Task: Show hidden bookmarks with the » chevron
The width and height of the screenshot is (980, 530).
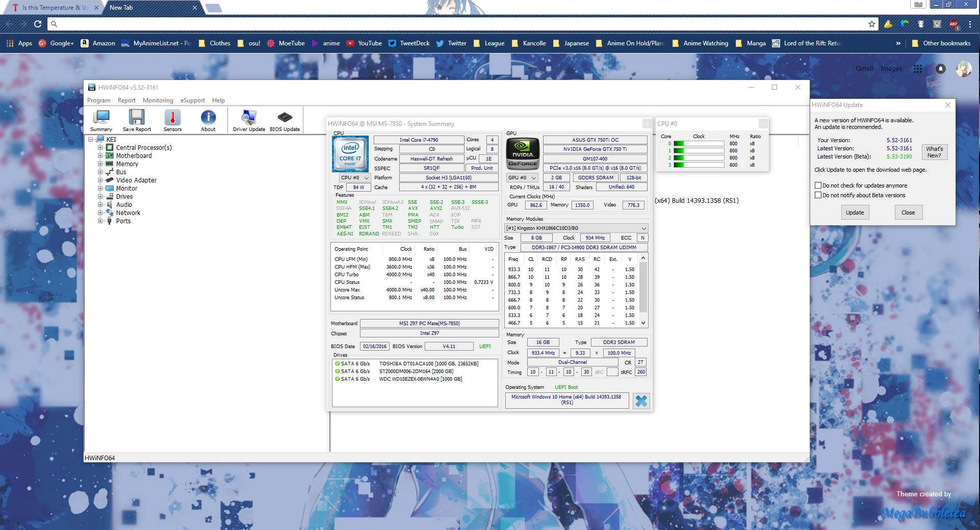Action: click(898, 43)
